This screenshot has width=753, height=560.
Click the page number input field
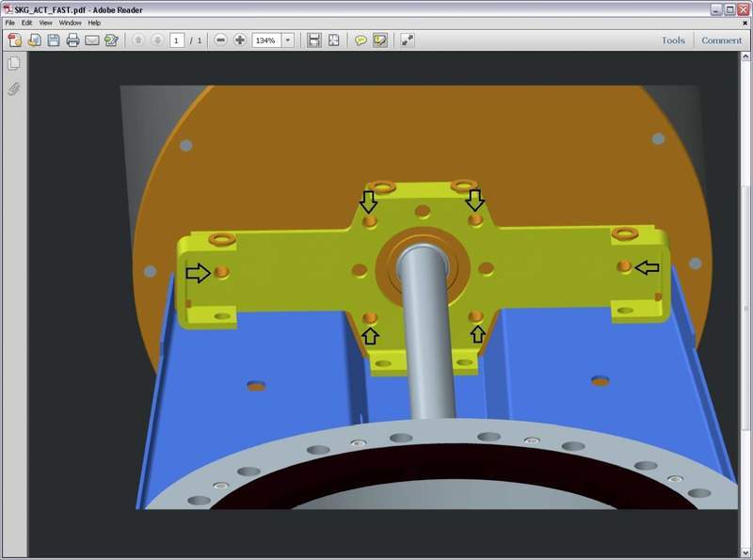177,40
